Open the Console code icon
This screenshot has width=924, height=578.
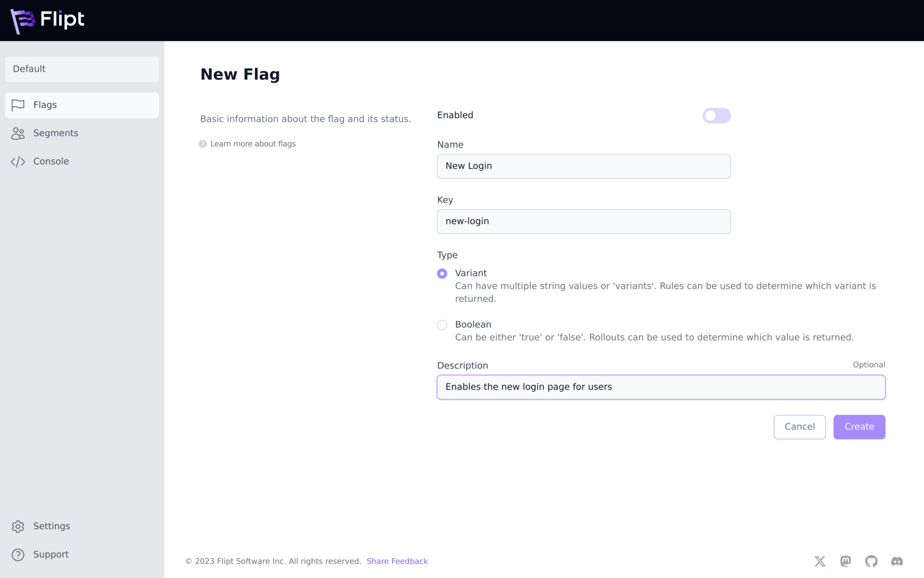click(18, 161)
